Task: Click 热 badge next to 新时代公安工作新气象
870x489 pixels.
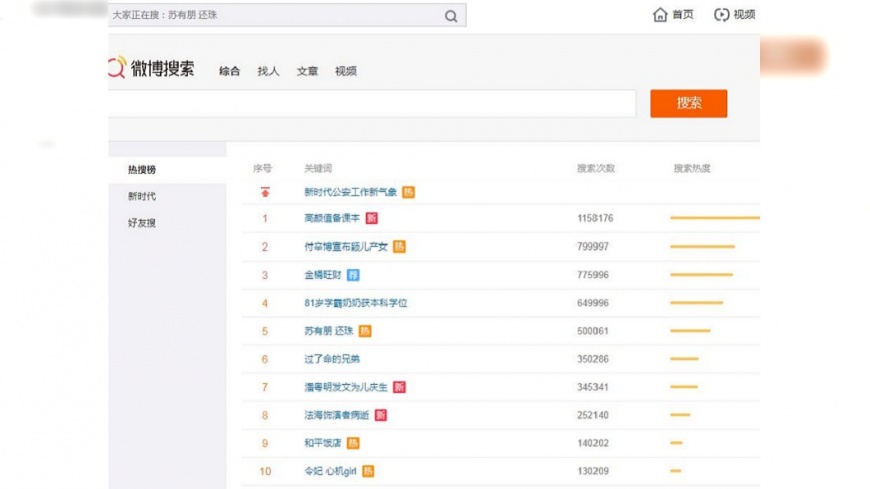Action: pos(408,192)
